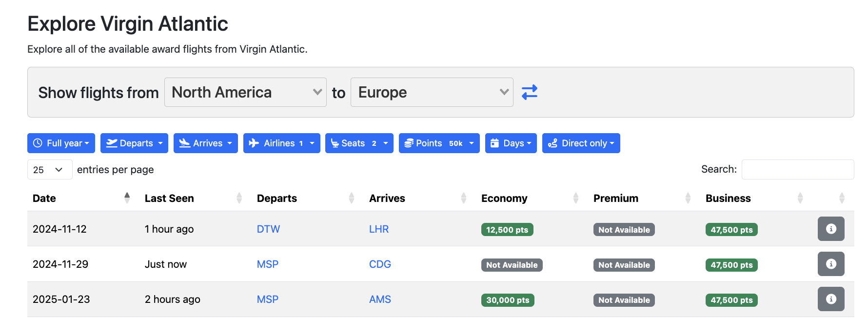Click the swap origin and destination arrows icon
868x318 pixels.
pos(530,92)
